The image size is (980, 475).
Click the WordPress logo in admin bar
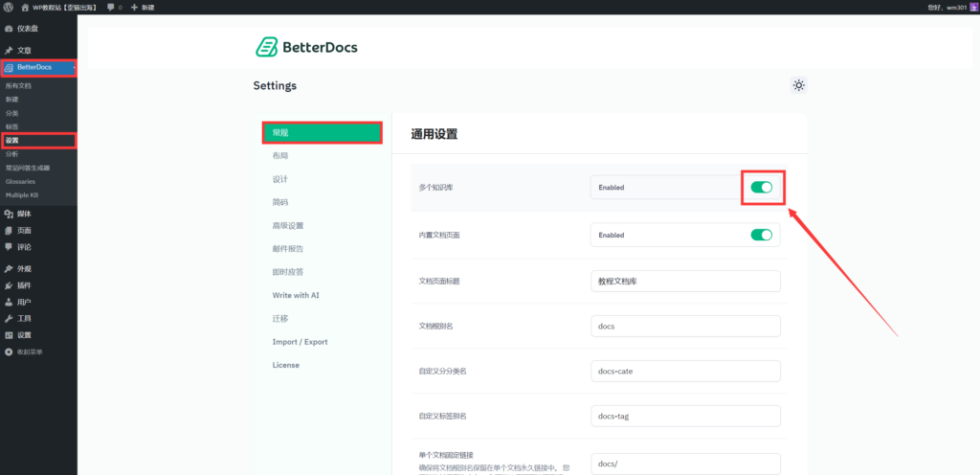click(x=8, y=7)
